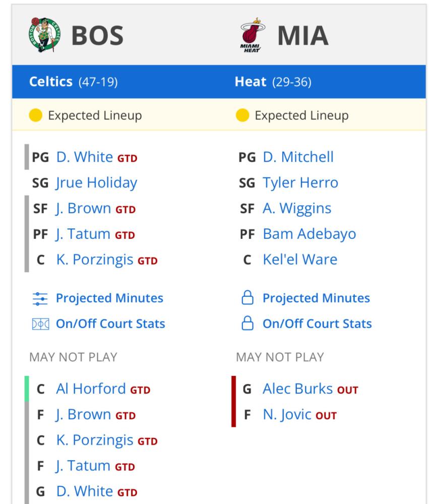The height and width of the screenshot is (504, 438).
Task: Click yellow Expected Lineup dot for Heat
Action: tap(242, 115)
